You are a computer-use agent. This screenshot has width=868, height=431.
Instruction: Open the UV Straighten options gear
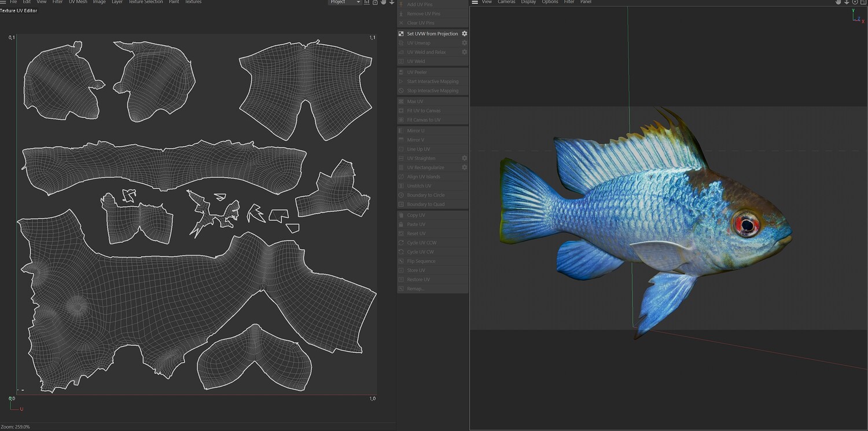click(x=464, y=158)
